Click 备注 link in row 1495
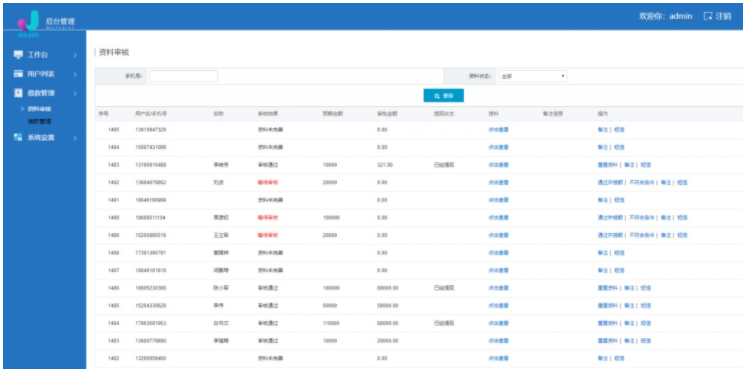The width and height of the screenshot is (749, 380). [x=602, y=129]
